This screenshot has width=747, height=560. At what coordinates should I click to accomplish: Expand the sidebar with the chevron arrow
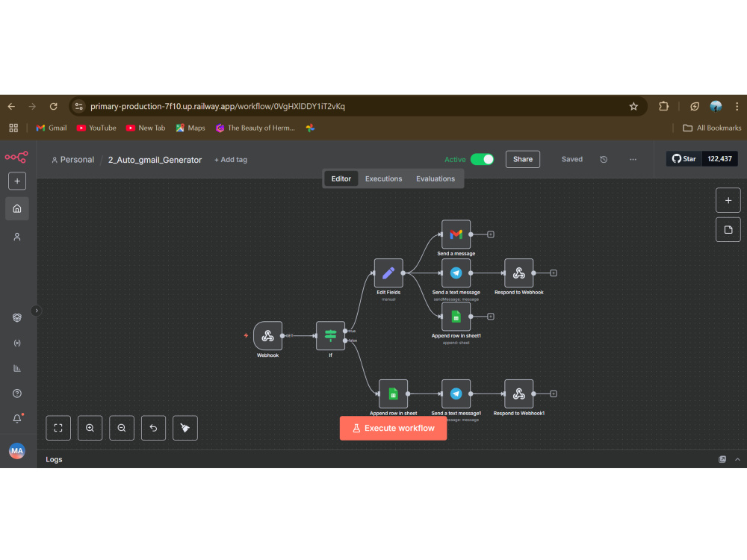coord(36,311)
